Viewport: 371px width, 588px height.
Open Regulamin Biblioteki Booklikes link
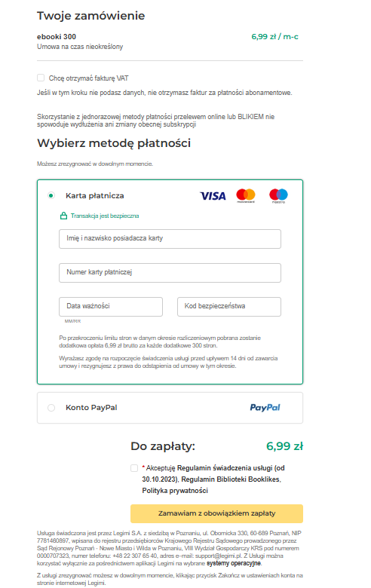pyautogui.click(x=230, y=479)
